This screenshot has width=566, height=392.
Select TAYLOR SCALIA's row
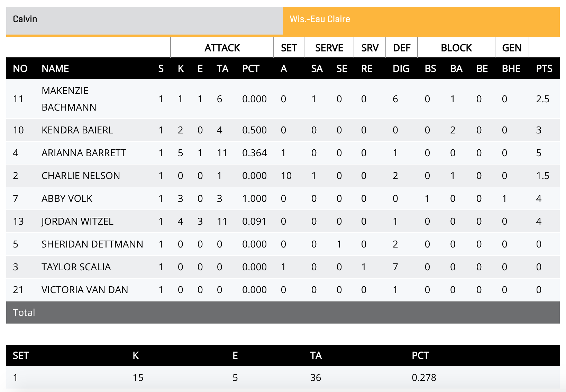[76, 267]
